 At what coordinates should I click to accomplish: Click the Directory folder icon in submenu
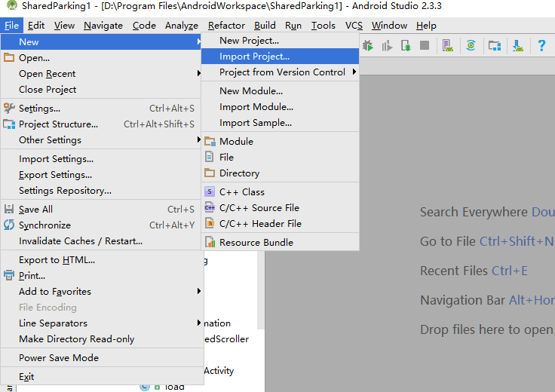click(210, 173)
